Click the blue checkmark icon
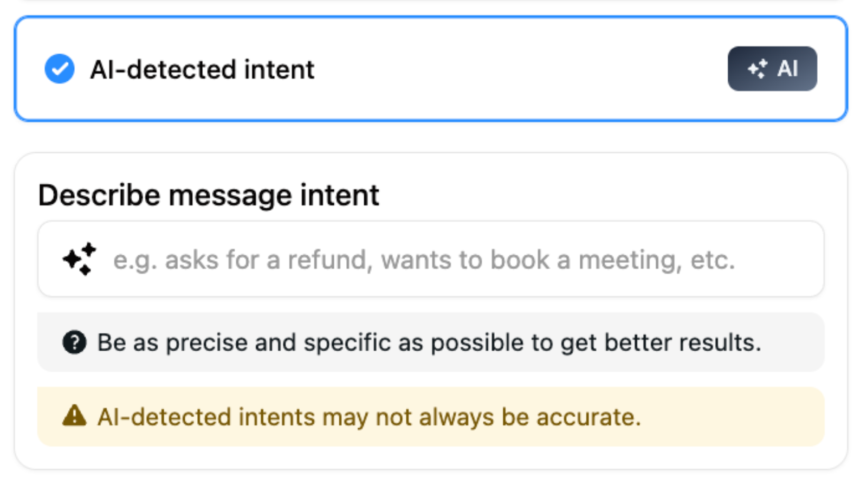This screenshot has height=504, width=867. [60, 69]
